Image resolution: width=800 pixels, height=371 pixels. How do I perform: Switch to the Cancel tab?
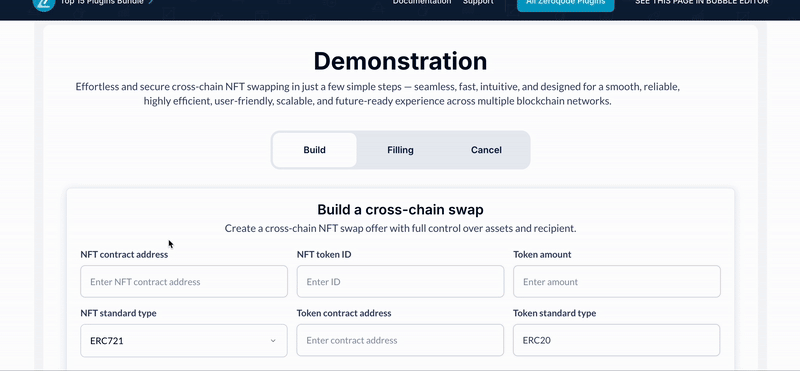coord(486,150)
